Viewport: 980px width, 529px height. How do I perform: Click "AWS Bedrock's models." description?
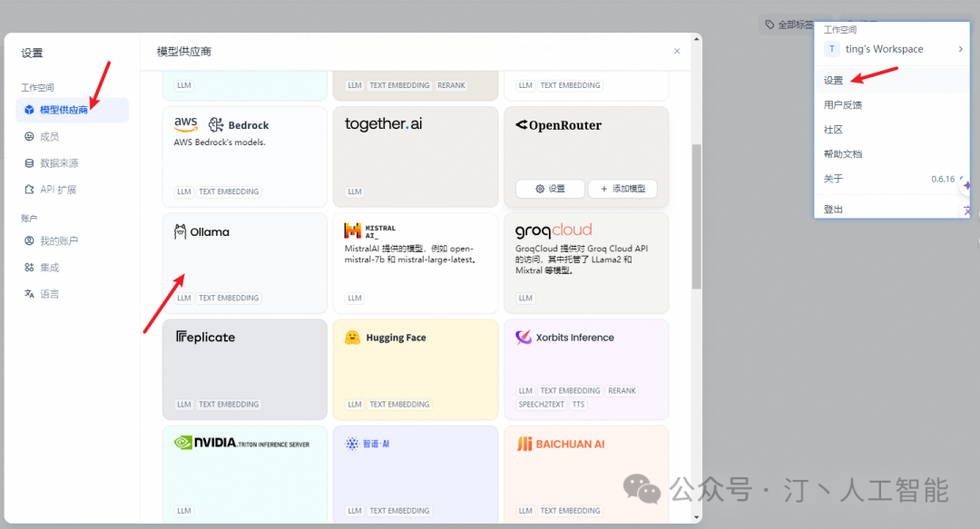pos(220,142)
